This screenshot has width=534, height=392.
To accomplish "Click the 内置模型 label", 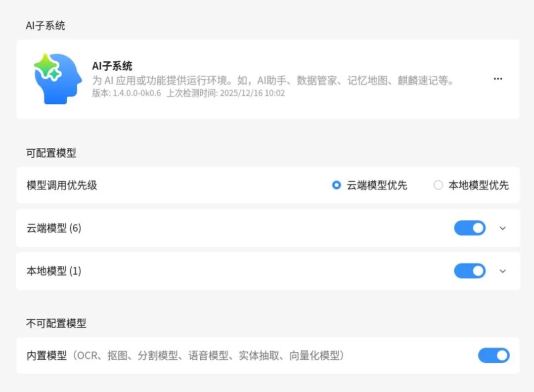I will tap(46, 355).
